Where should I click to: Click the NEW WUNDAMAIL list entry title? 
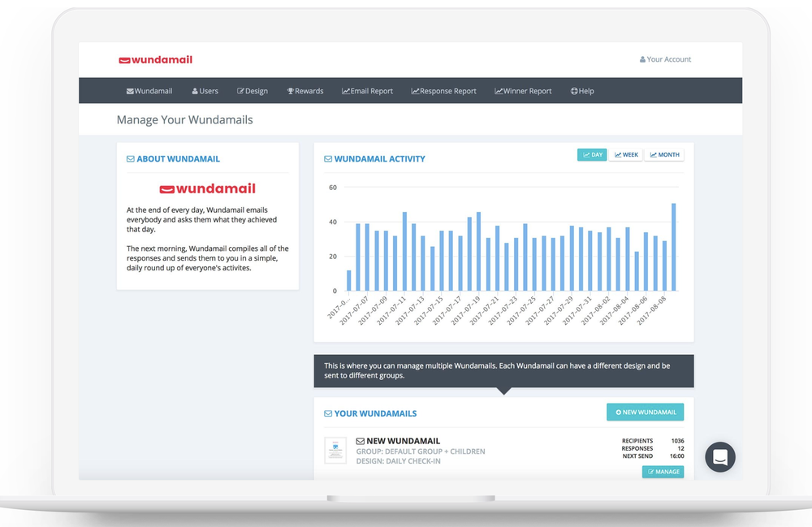point(403,441)
